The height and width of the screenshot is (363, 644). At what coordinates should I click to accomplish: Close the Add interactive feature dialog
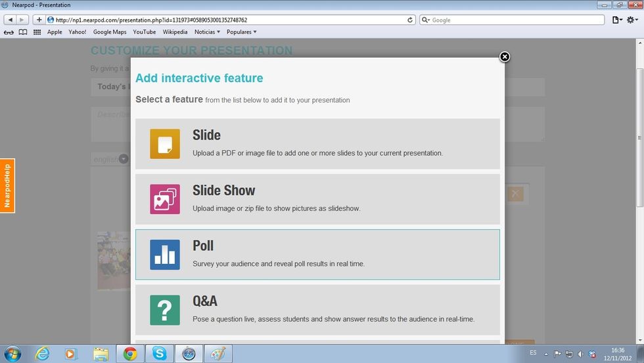[x=505, y=56]
